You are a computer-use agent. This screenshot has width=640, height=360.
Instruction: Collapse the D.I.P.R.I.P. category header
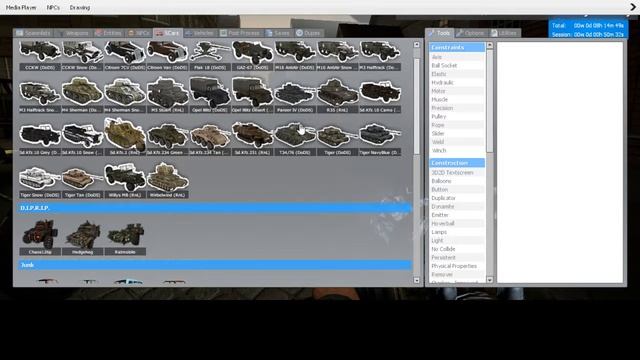(214, 208)
